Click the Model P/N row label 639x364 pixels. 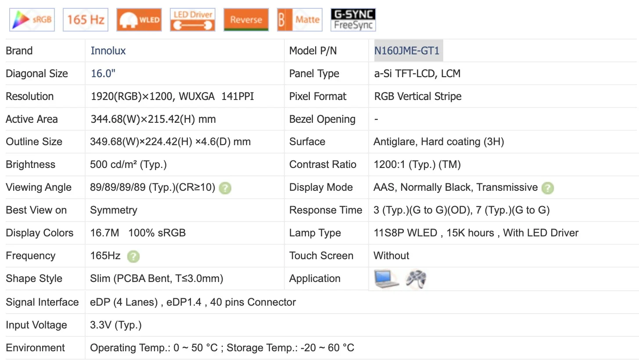pos(313,50)
